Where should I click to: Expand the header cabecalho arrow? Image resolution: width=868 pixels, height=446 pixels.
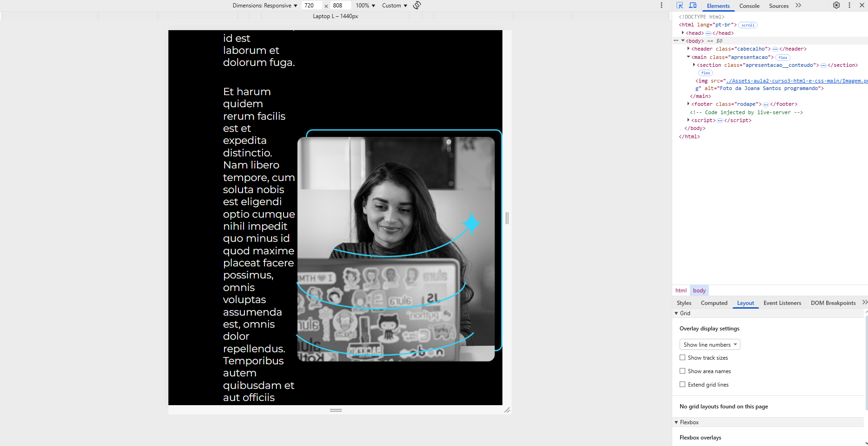[x=688, y=49]
